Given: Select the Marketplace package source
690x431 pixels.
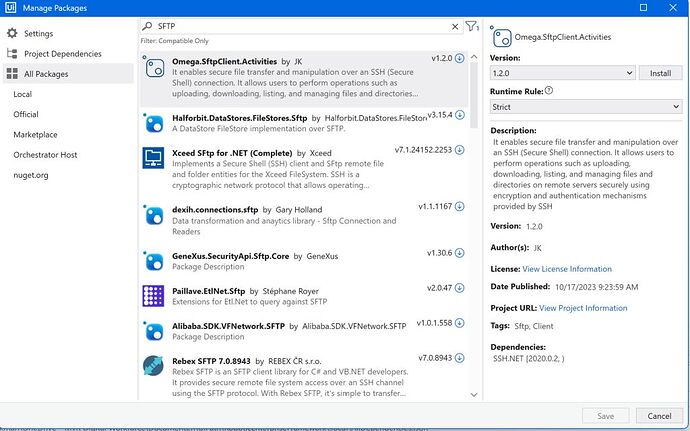Looking at the screenshot, I should pyautogui.click(x=35, y=135).
